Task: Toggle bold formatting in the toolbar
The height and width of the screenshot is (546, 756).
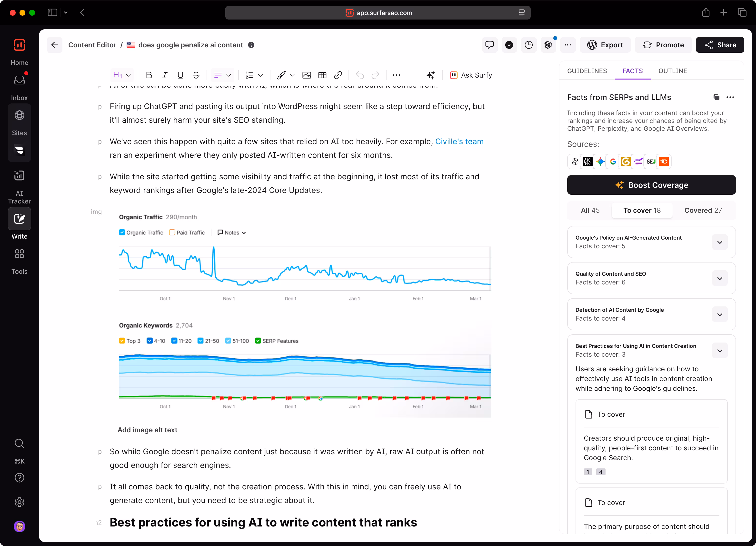Action: [149, 75]
